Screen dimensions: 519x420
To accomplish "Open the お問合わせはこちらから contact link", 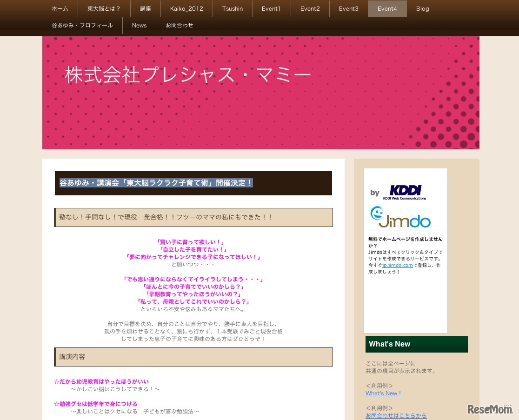I will coord(396,415).
